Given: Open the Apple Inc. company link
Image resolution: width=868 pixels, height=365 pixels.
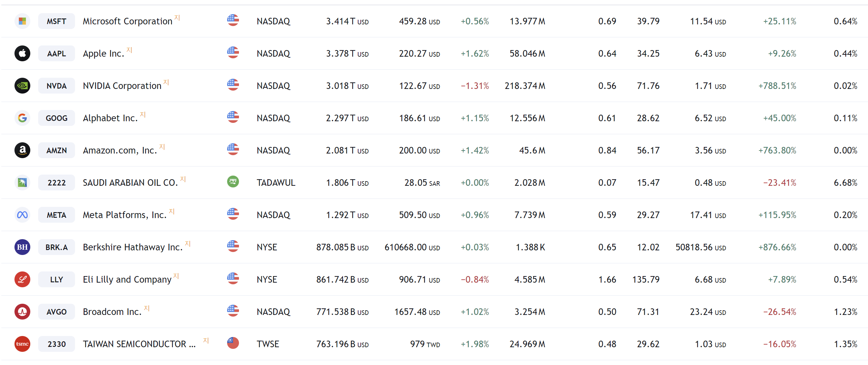Looking at the screenshot, I should click(x=103, y=54).
